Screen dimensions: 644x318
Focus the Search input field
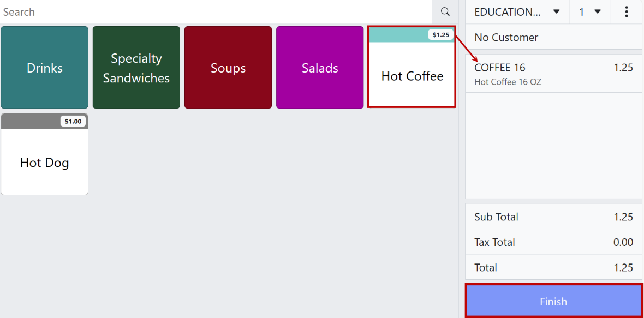tap(216, 11)
